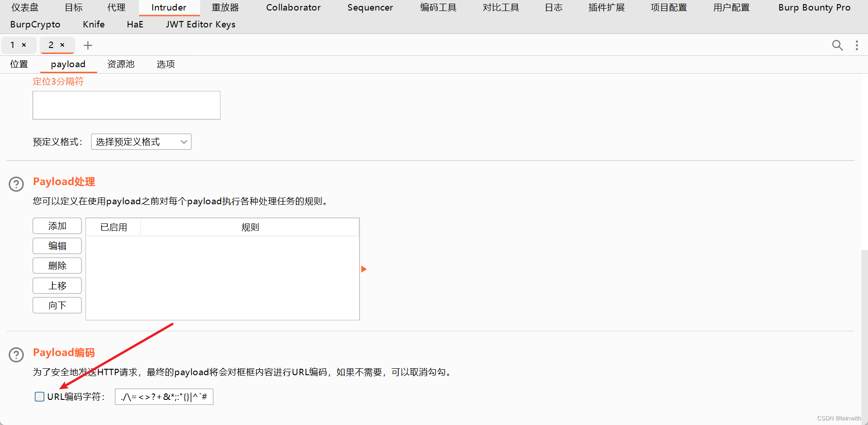Switch to the 仪表盘 tab
The image size is (868, 425).
25,8
